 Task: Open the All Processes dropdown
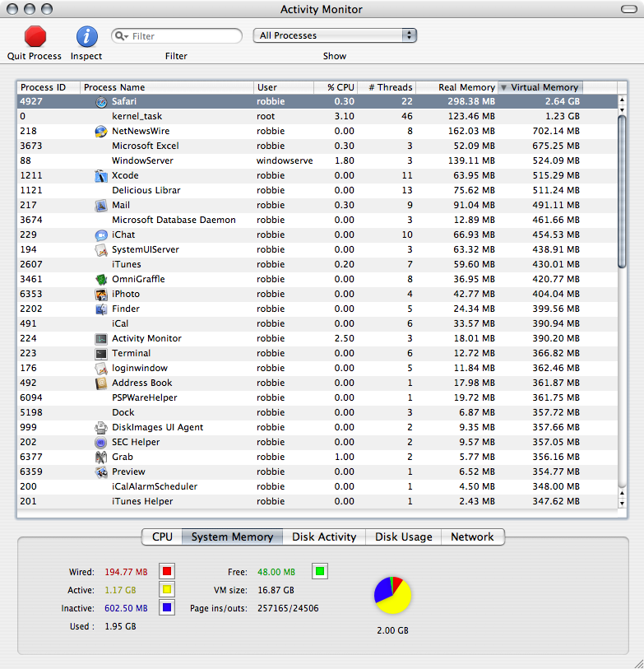(x=335, y=35)
